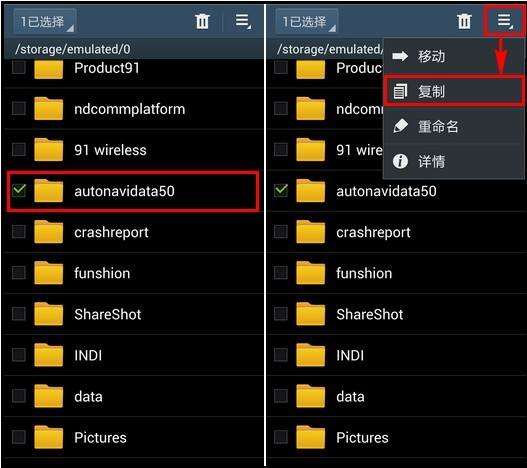The height and width of the screenshot is (468, 527).
Task: Click the /storage/emulated/0 path bar on left
Action: tap(133, 49)
